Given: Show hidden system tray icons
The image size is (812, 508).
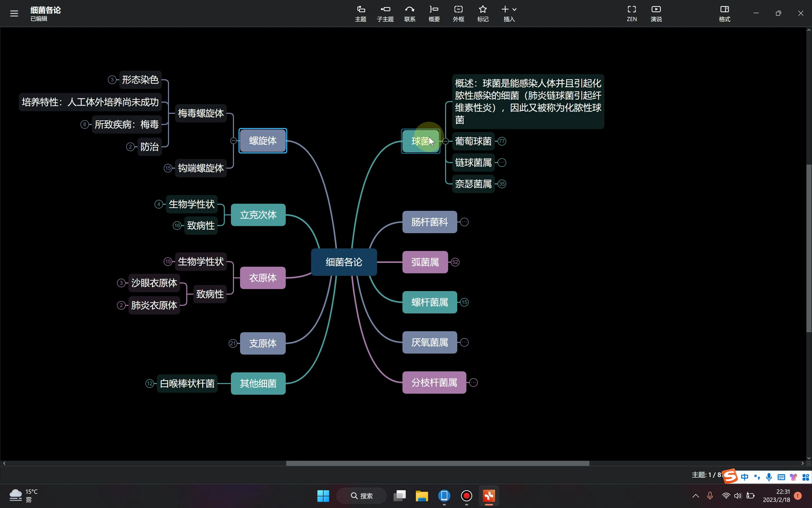Looking at the screenshot, I should point(696,496).
